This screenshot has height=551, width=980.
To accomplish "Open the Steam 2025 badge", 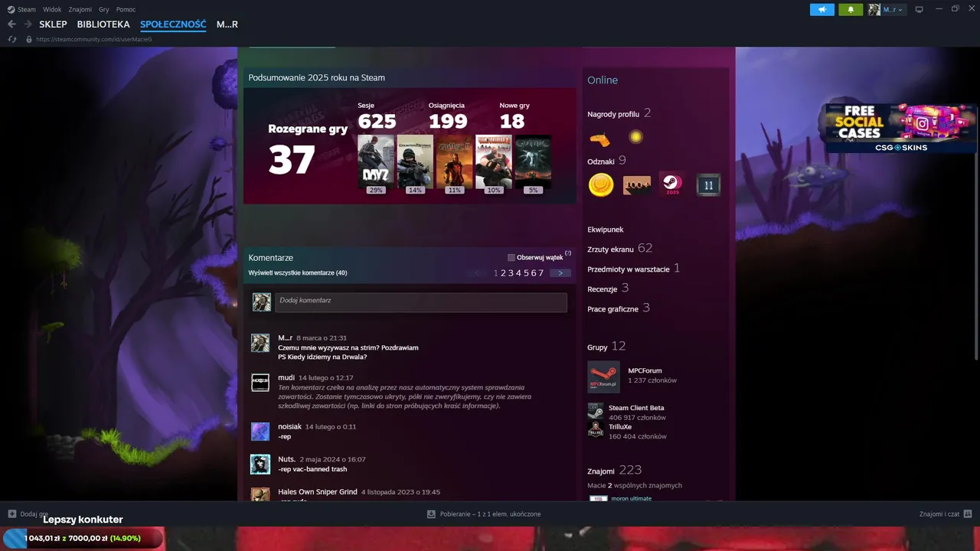I will [671, 184].
